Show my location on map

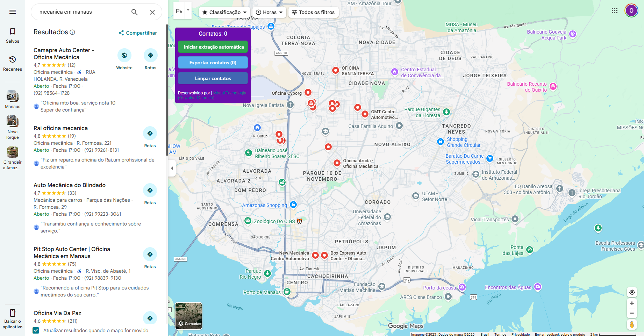click(x=632, y=292)
